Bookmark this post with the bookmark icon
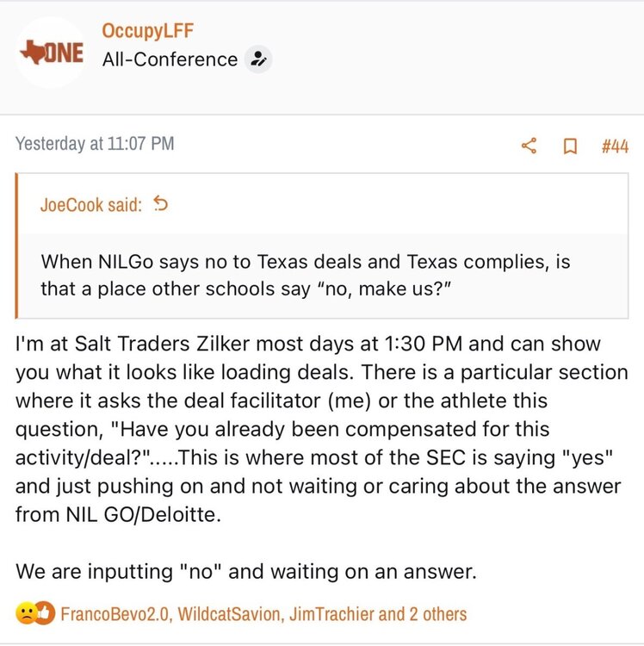 569,146
